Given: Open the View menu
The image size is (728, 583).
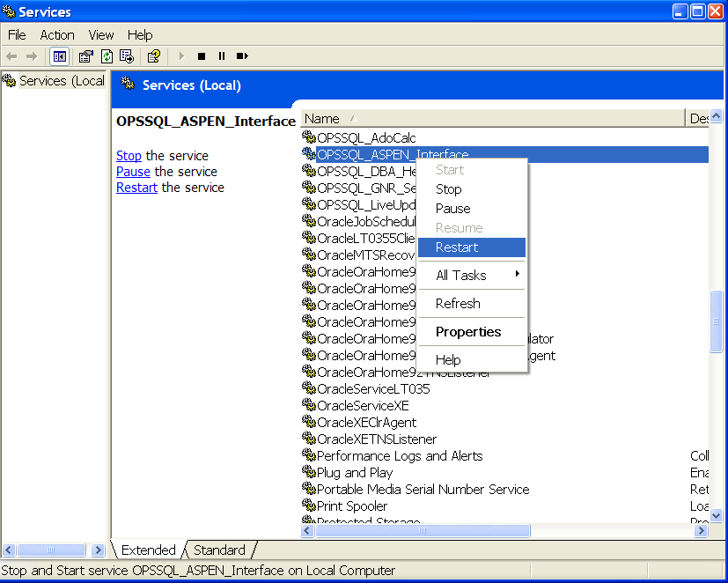Looking at the screenshot, I should (x=100, y=35).
